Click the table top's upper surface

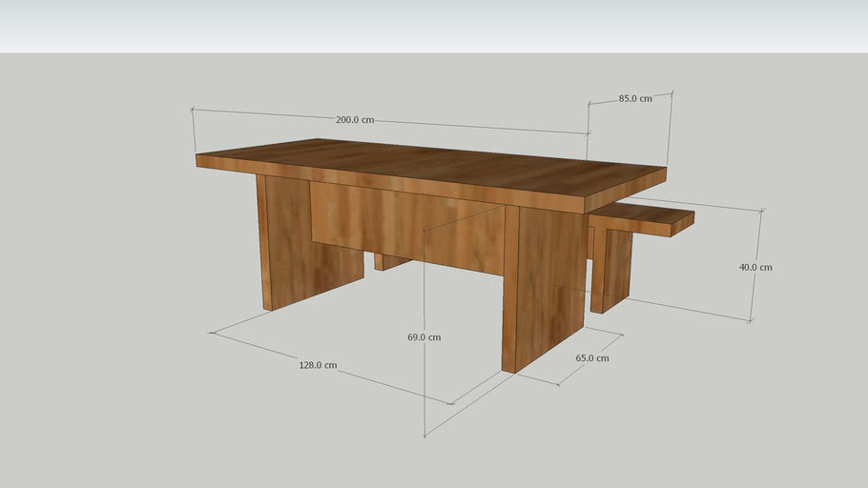[x=429, y=164]
